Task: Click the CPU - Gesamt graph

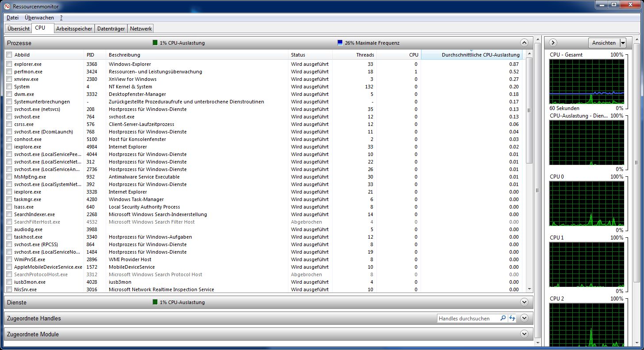Action: tap(586, 82)
